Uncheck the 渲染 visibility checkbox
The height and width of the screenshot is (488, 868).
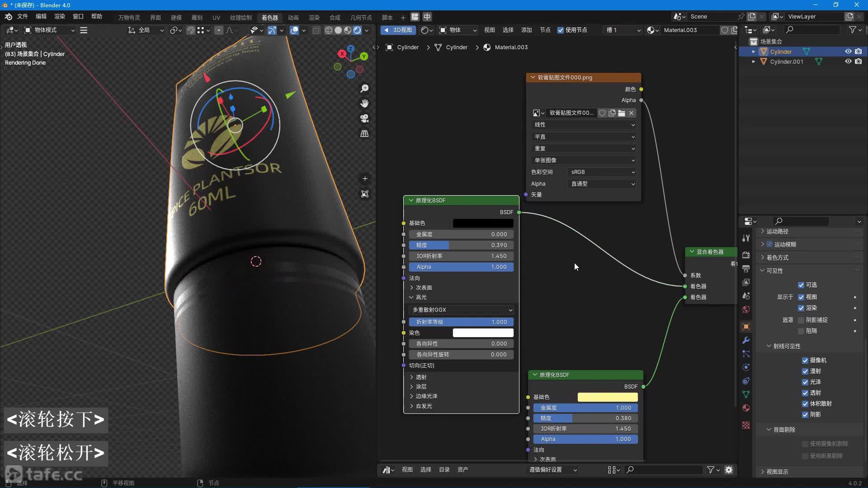[x=801, y=308]
